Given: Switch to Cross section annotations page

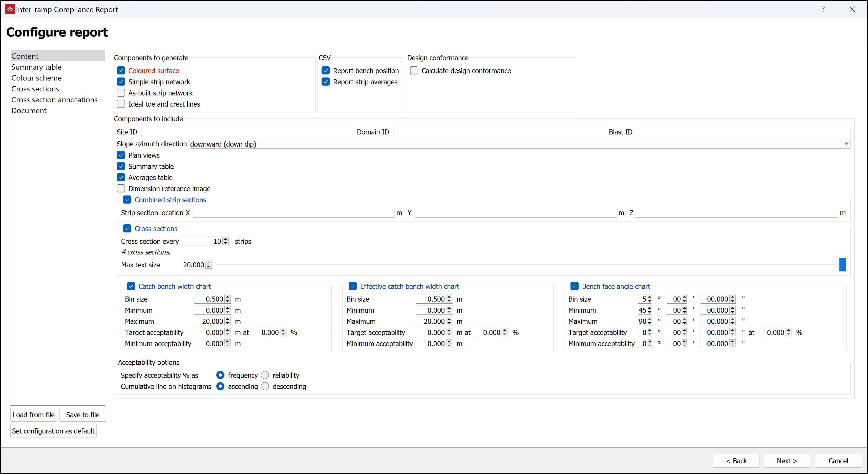Looking at the screenshot, I should (x=54, y=100).
